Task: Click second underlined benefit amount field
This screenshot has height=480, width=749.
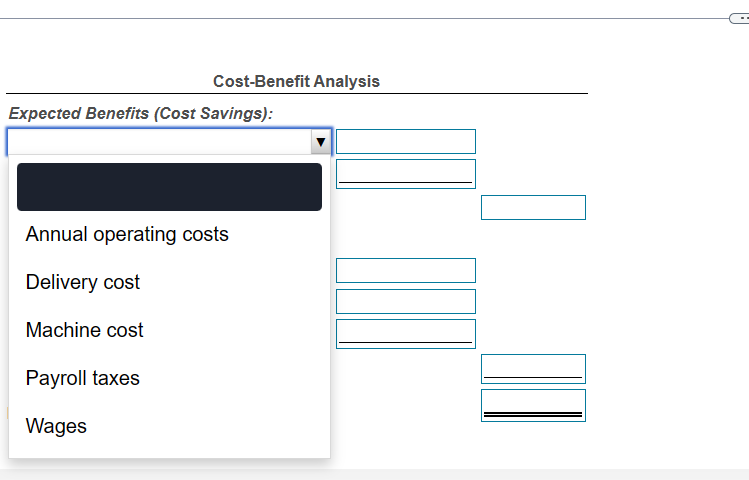Action: pyautogui.click(x=406, y=174)
